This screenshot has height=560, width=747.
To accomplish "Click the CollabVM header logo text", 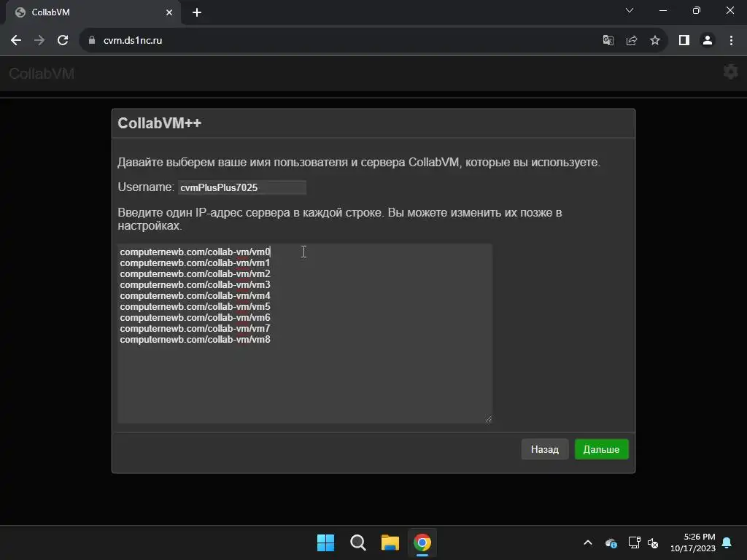I will click(x=42, y=74).
